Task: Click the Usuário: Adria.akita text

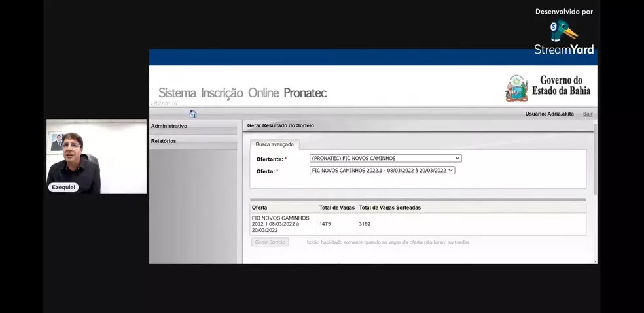Action: click(549, 114)
